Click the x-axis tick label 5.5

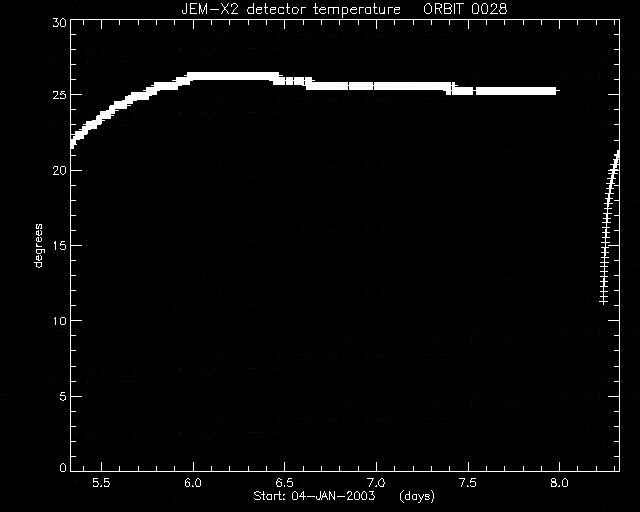101,483
